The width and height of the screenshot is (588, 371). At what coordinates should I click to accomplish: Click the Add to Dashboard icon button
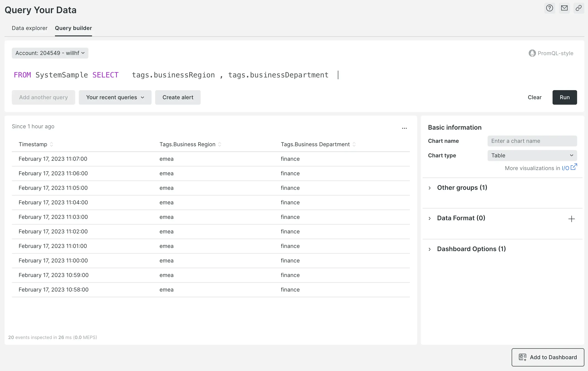point(522,357)
